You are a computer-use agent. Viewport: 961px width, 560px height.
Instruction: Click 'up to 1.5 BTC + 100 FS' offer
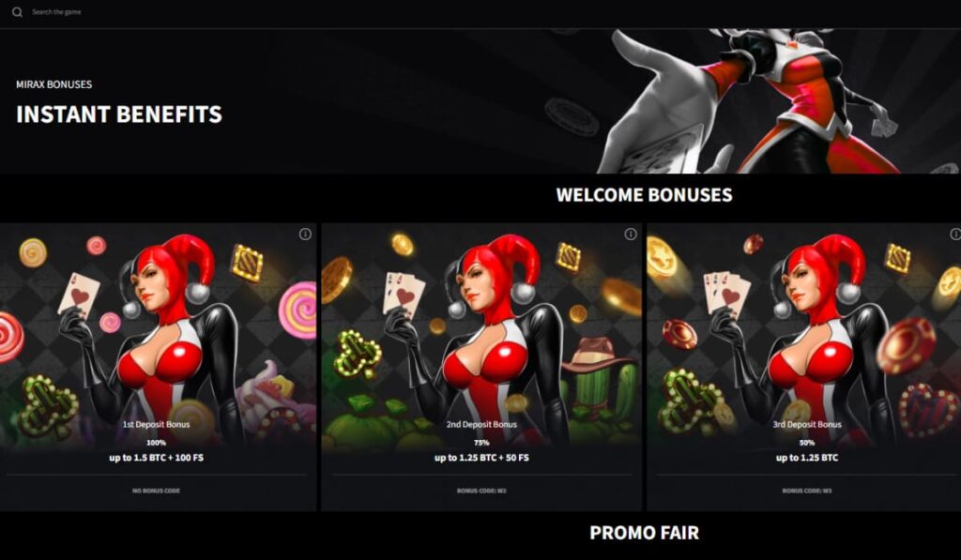click(157, 458)
